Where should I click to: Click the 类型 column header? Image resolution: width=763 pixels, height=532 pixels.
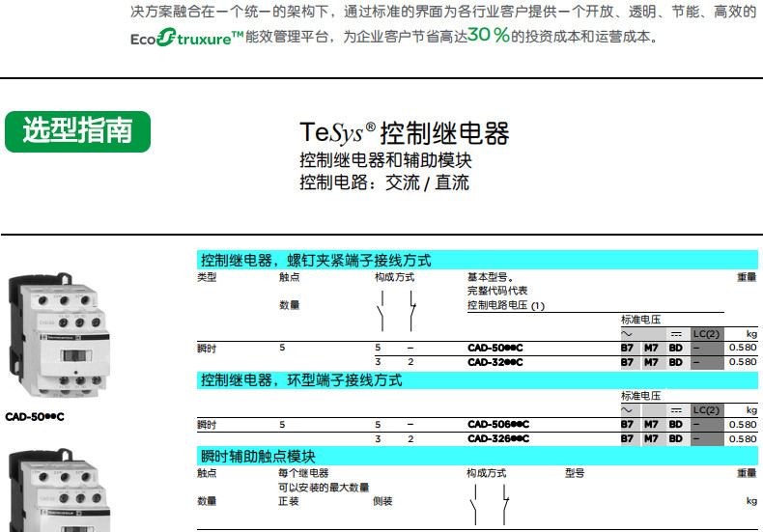207,277
